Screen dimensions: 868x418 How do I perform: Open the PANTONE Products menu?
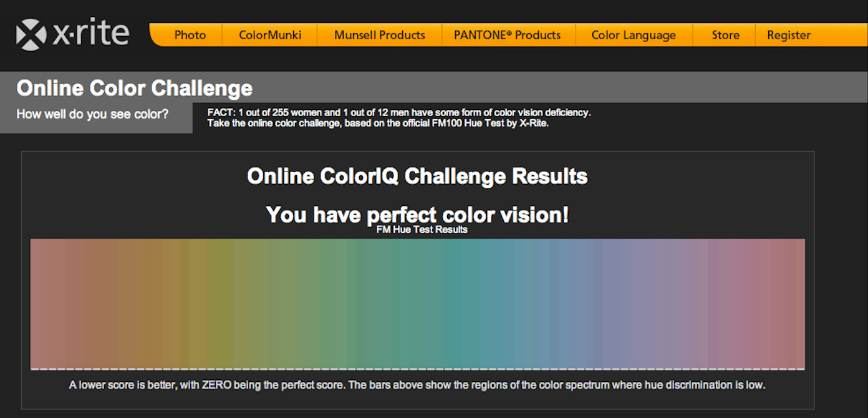(508, 35)
